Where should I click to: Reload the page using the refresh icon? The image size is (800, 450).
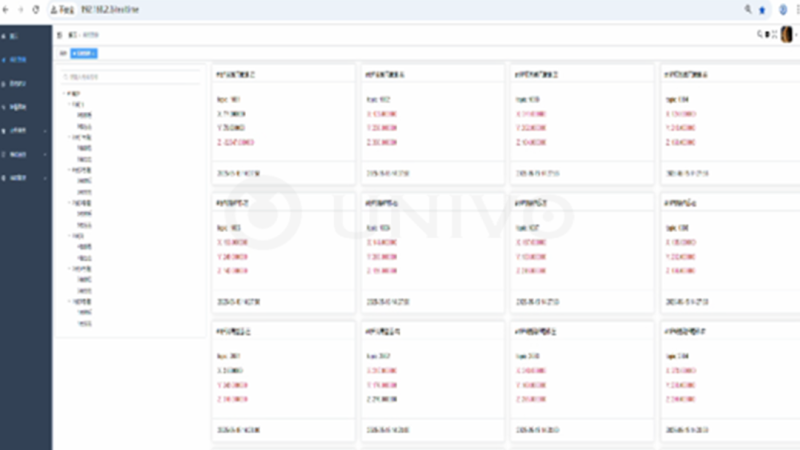click(36, 10)
